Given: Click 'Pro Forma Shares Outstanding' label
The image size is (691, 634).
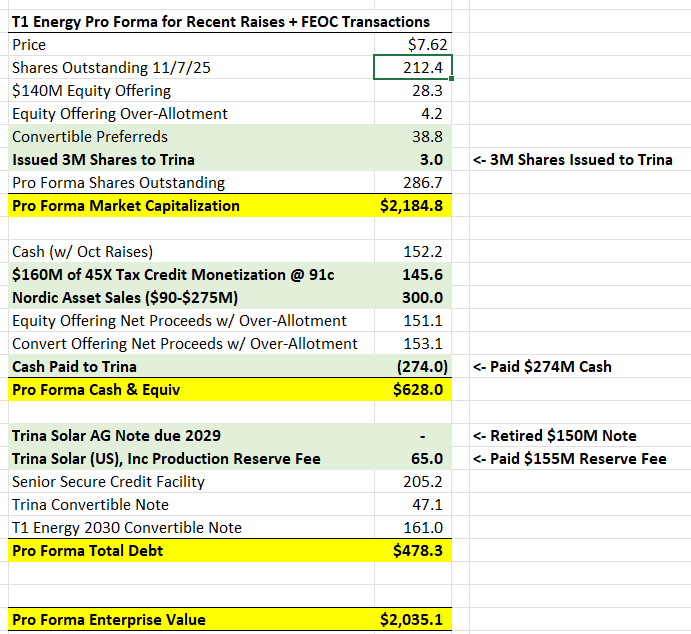Looking at the screenshot, I should pyautogui.click(x=118, y=182).
